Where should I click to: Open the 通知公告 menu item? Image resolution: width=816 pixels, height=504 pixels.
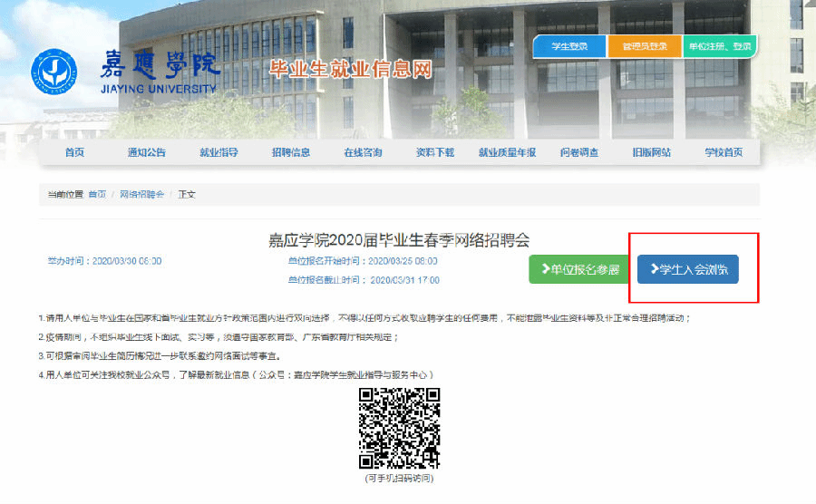[x=147, y=153]
